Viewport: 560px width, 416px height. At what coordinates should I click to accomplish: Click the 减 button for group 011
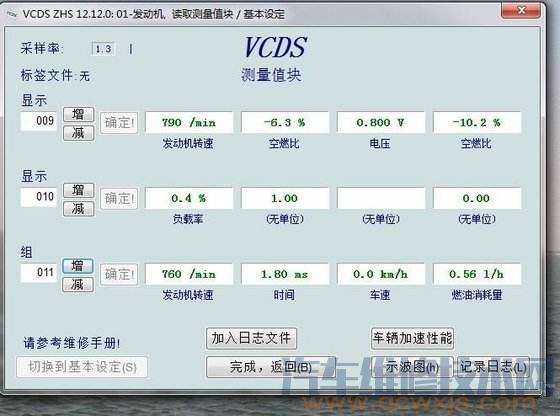pyautogui.click(x=78, y=285)
